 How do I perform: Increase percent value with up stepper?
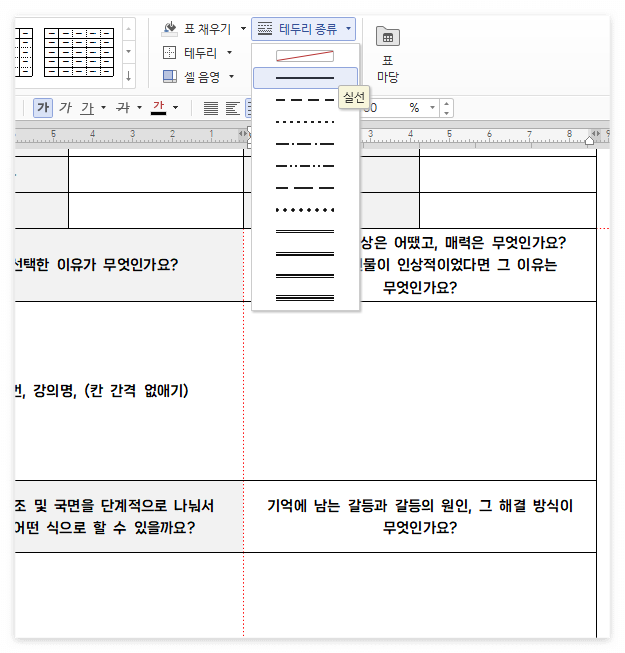446,104
